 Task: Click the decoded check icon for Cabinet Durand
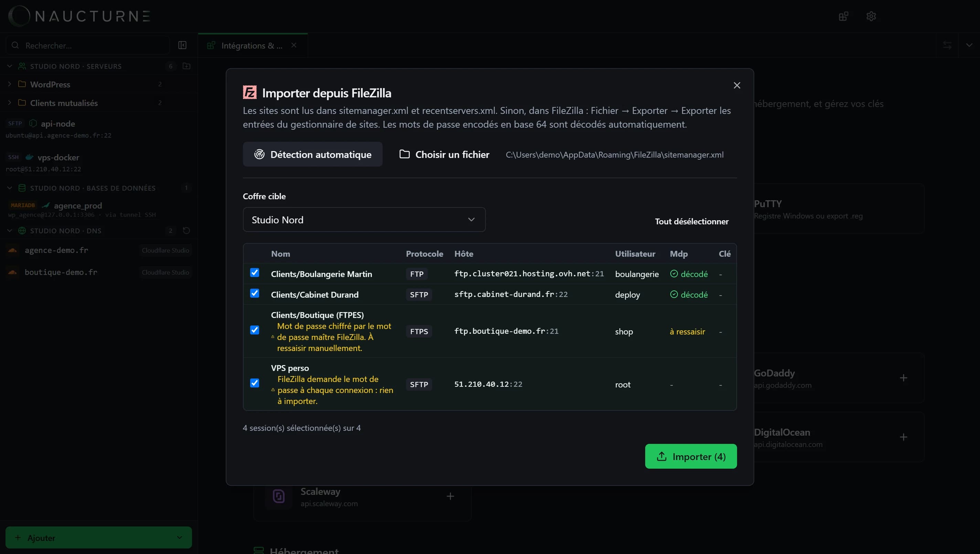(674, 295)
